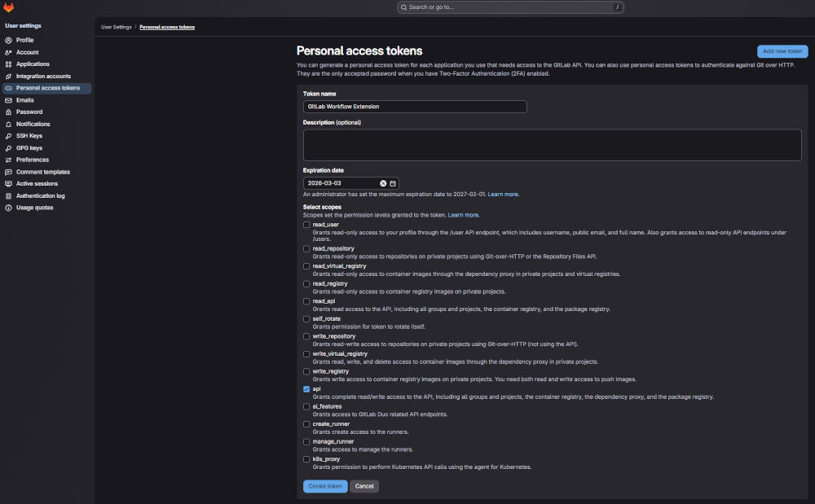815x504 pixels.
Task: Tick the write_repository scope checkbox
Action: tap(306, 336)
